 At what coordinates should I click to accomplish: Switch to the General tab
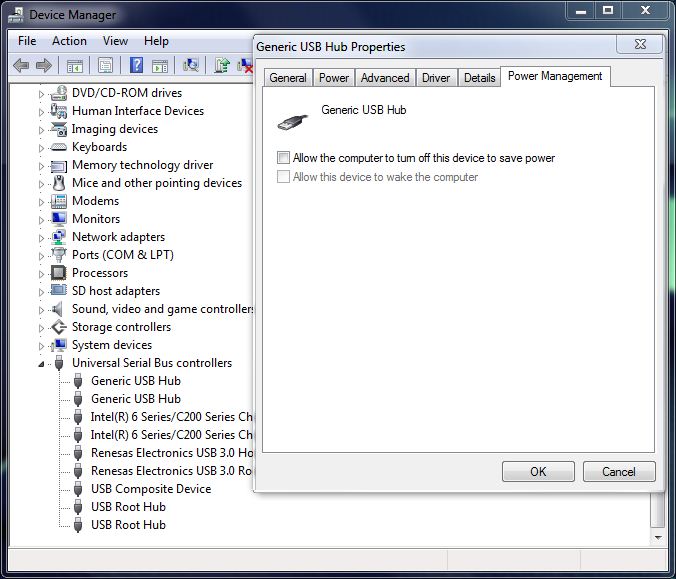coord(288,78)
